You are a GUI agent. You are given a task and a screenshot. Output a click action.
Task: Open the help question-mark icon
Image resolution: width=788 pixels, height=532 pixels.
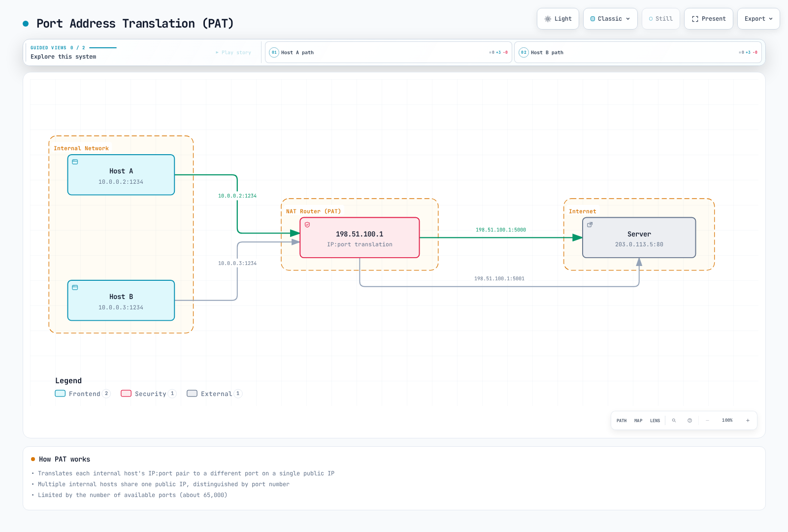point(689,421)
